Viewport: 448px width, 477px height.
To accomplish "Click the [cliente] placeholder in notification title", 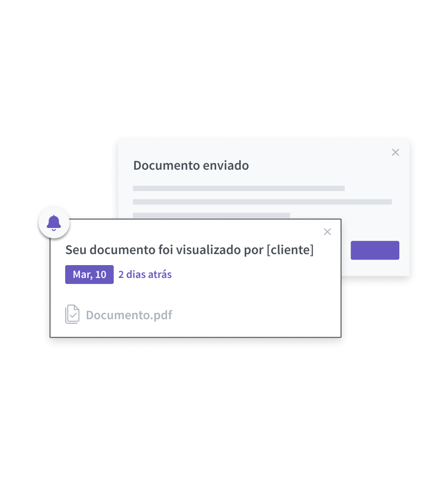I will pyautogui.click(x=290, y=250).
